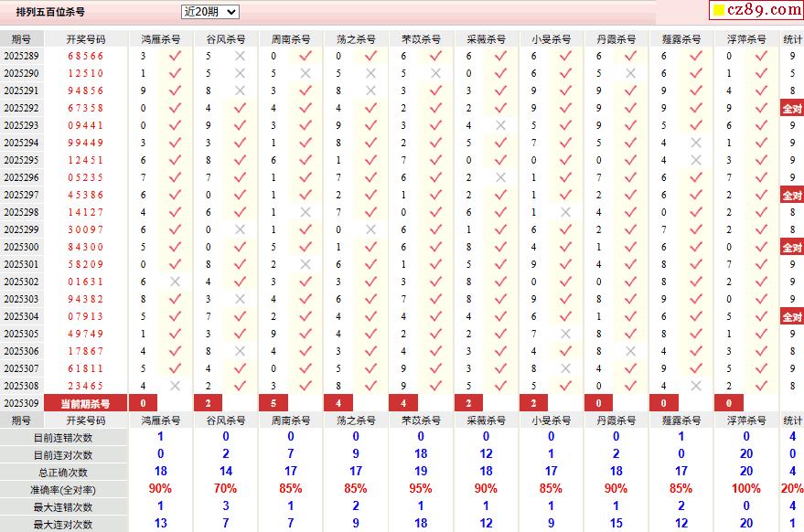Image resolution: width=804 pixels, height=532 pixels.
Task: Click the 100% accuracy value for 浮萍杀号
Action: point(746,488)
